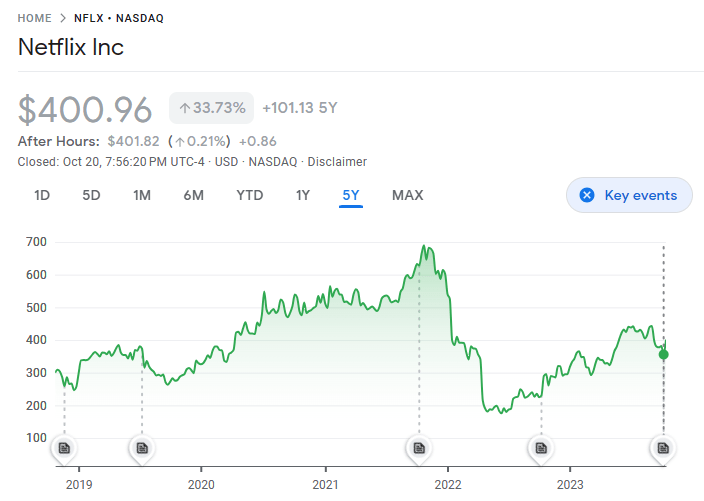The width and height of the screenshot is (704, 501).
Task: Show the MAX time range
Action: click(407, 195)
